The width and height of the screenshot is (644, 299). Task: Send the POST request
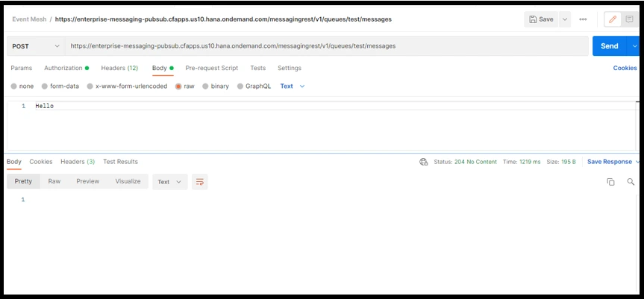[x=610, y=46]
